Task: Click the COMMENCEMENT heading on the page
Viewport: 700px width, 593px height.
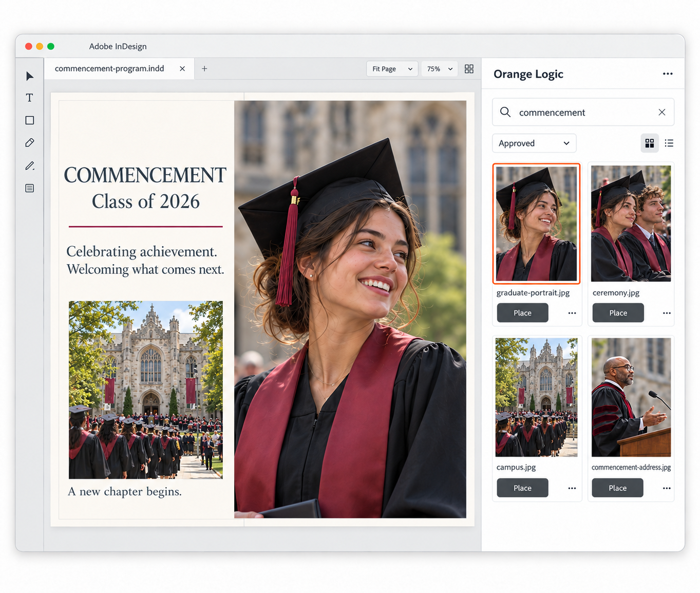Action: [x=145, y=175]
